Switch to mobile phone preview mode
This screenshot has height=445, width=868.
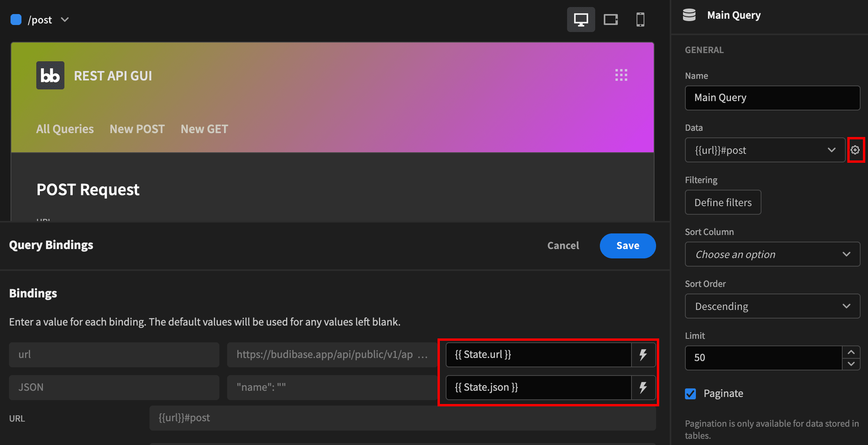pos(640,20)
